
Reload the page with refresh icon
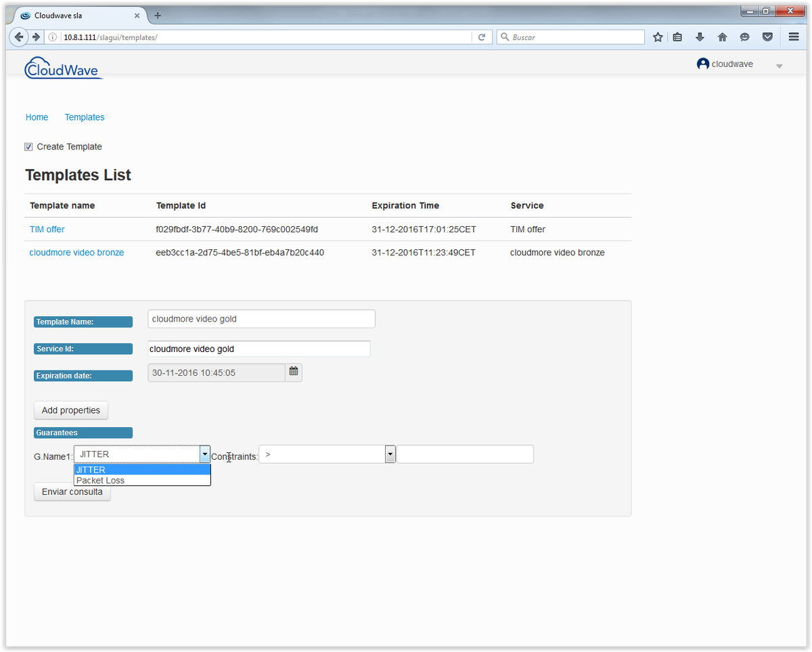[x=482, y=37]
